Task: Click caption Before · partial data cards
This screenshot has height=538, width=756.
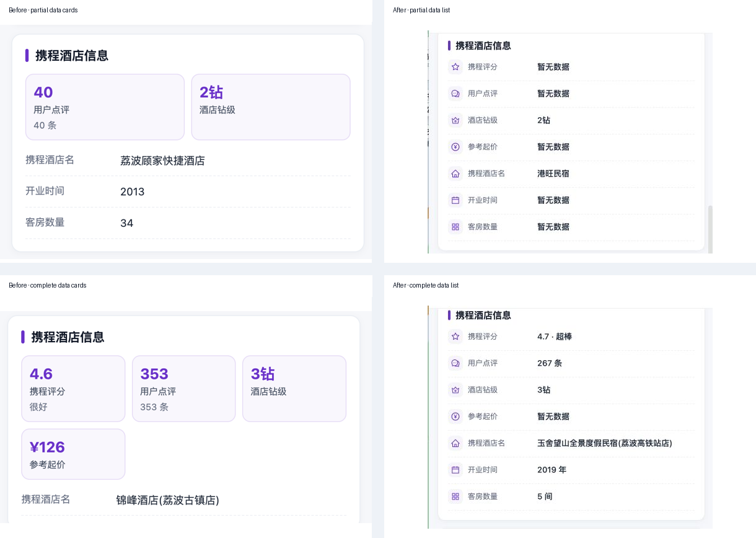Action: (x=43, y=10)
